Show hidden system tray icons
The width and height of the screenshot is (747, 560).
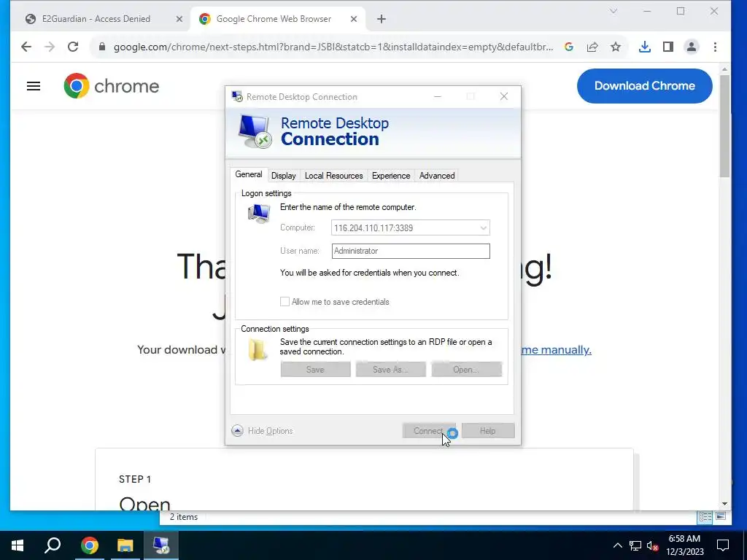click(617, 545)
